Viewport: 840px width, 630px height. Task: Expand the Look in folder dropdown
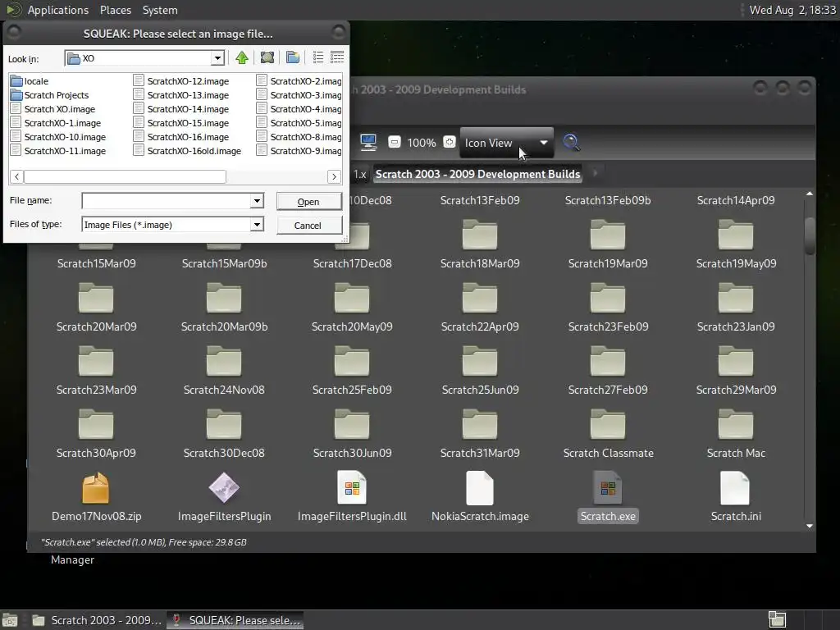click(217, 58)
